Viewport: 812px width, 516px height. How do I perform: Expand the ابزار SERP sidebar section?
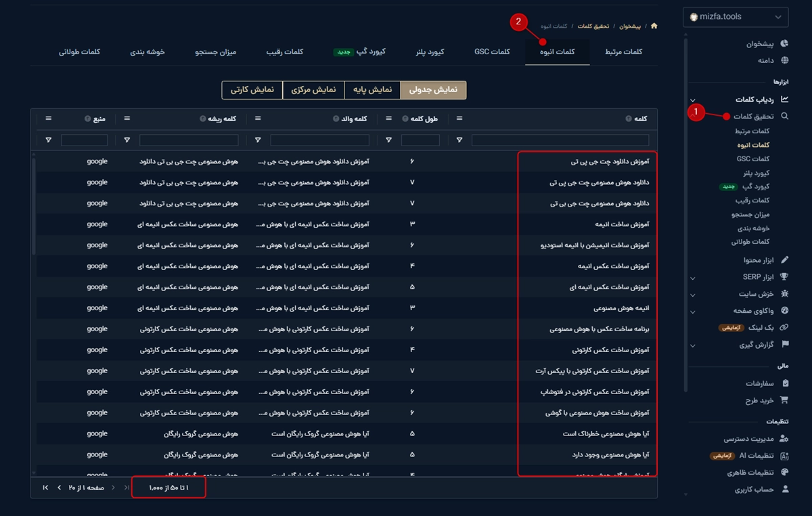pos(692,277)
